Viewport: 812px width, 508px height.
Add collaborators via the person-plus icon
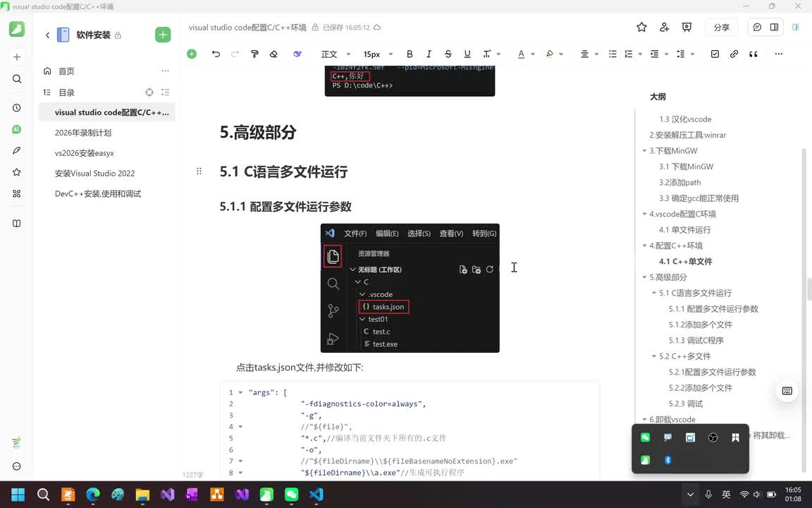pos(664,28)
